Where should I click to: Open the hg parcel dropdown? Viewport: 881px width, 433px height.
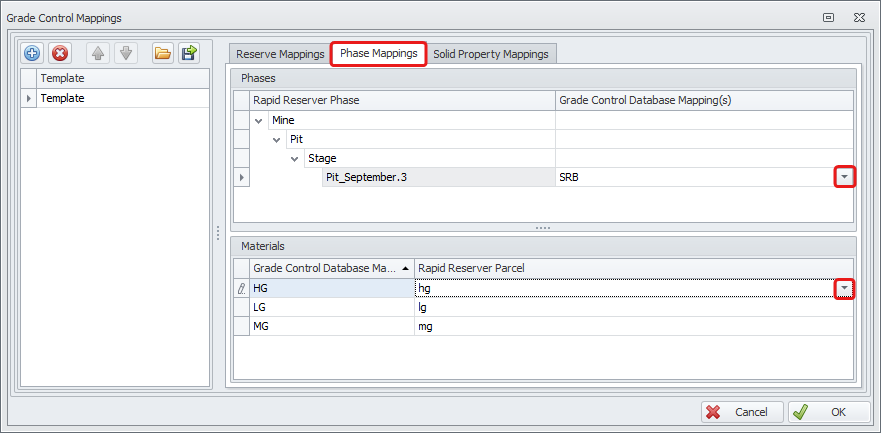(x=845, y=288)
